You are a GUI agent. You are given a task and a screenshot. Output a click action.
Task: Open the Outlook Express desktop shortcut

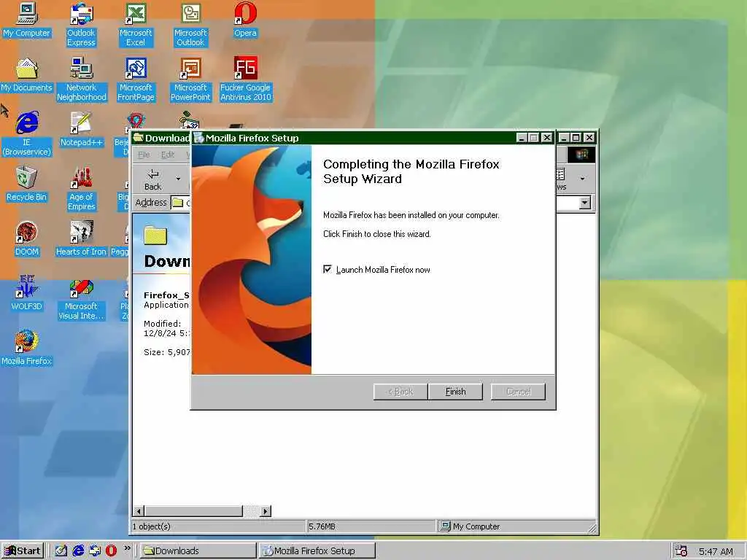coord(81,25)
